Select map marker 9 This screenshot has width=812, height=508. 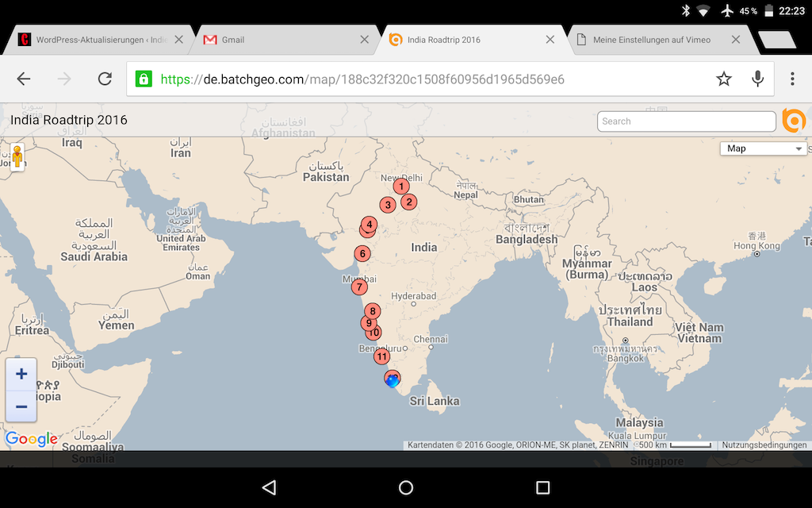click(369, 323)
